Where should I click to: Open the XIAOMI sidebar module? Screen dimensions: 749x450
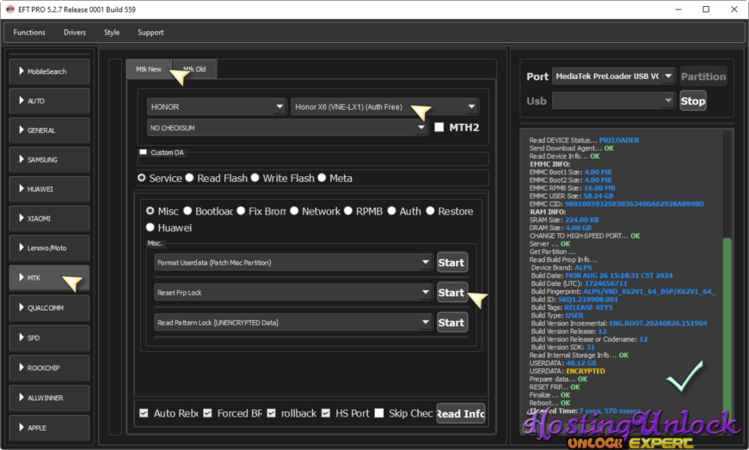pos(51,217)
